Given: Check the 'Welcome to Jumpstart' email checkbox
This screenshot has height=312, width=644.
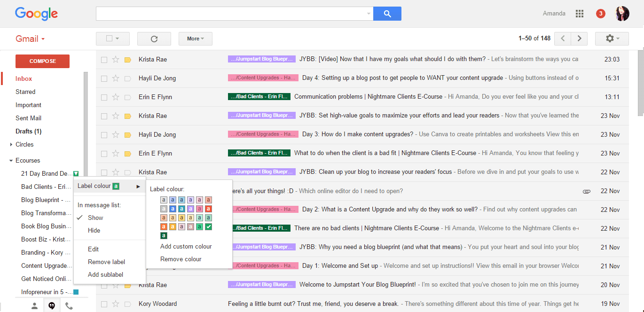Looking at the screenshot, I should coord(104,285).
